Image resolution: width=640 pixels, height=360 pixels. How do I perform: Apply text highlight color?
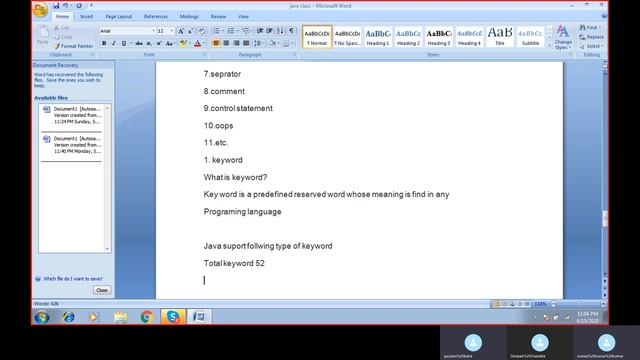(183, 43)
